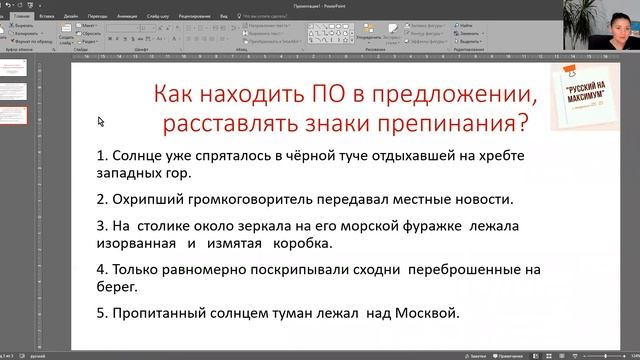
Task: Open the font size combo box
Action: click(148, 28)
